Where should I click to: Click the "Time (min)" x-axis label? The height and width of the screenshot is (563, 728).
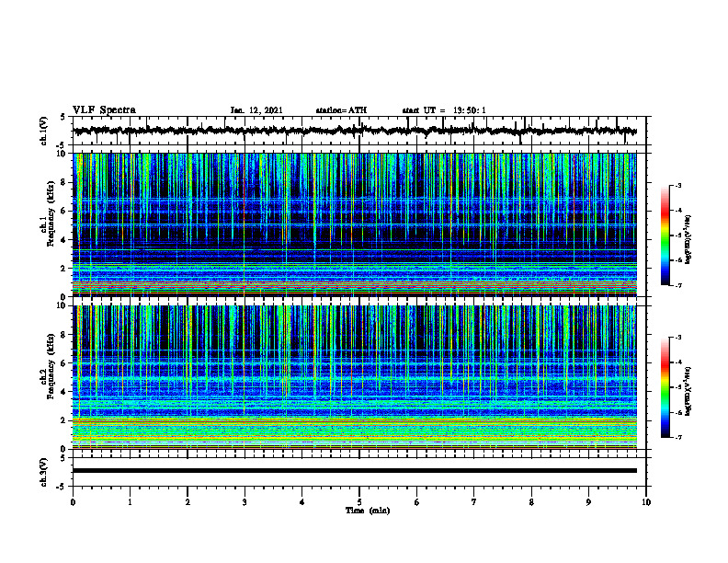point(368,511)
